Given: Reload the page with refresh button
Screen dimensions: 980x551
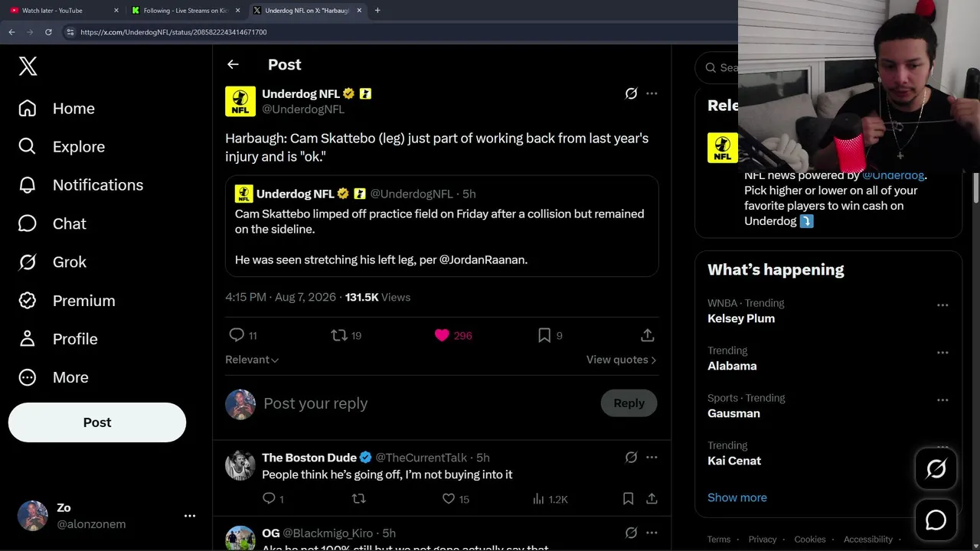Looking at the screenshot, I should pyautogui.click(x=48, y=32).
